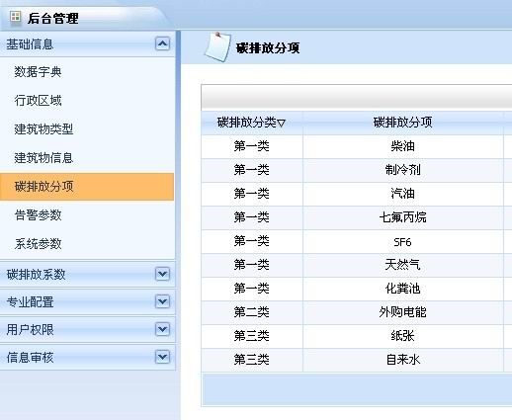512x420 pixels.
Task: Select the 七氟丙烷 table row
Action: (357, 217)
